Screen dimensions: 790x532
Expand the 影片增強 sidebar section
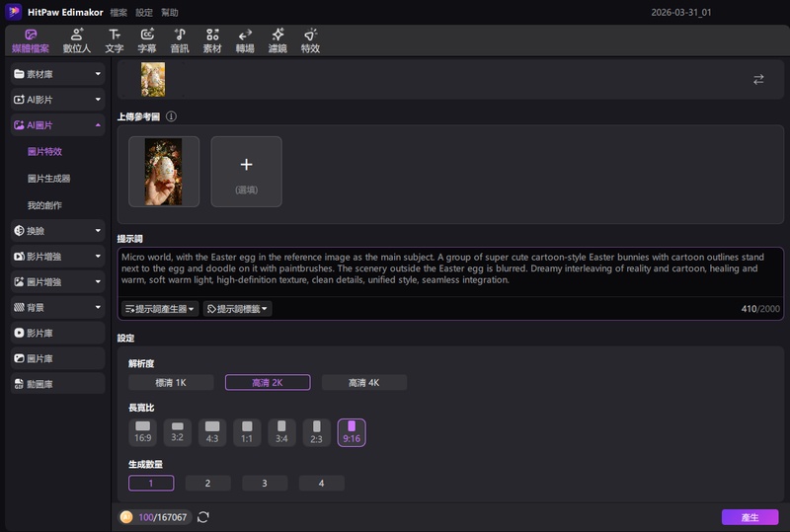point(57,257)
